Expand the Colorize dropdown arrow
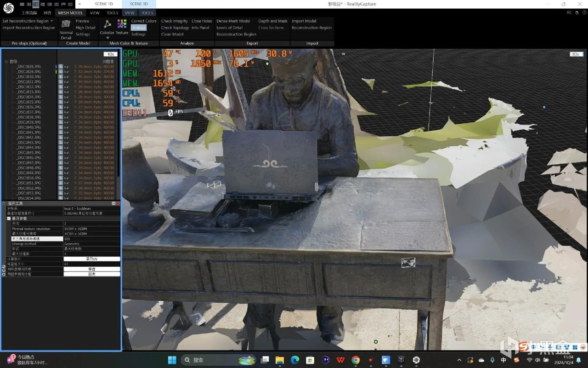588x368 pixels. pos(107,38)
